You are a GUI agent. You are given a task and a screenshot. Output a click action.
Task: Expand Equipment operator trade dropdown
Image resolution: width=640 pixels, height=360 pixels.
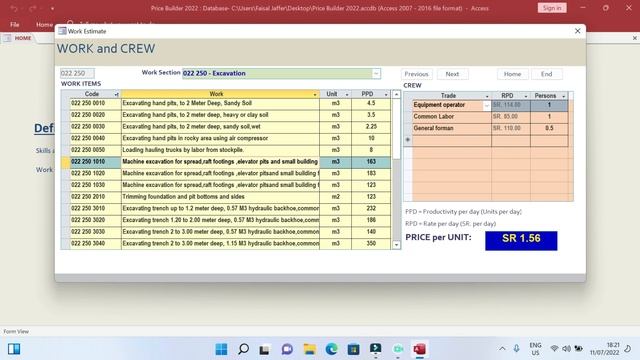tap(487, 105)
